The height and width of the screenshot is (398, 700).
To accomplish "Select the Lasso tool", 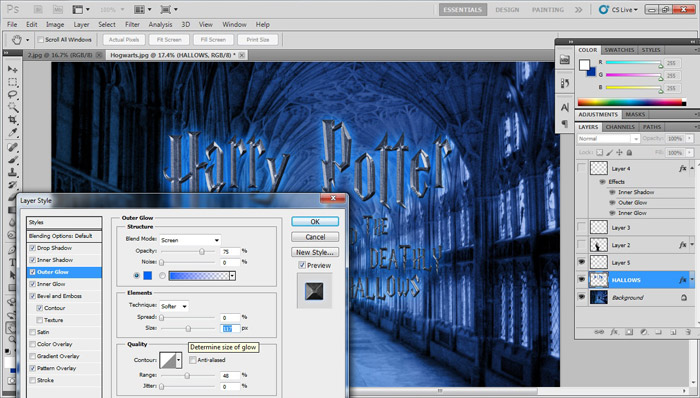I will pyautogui.click(x=12, y=94).
